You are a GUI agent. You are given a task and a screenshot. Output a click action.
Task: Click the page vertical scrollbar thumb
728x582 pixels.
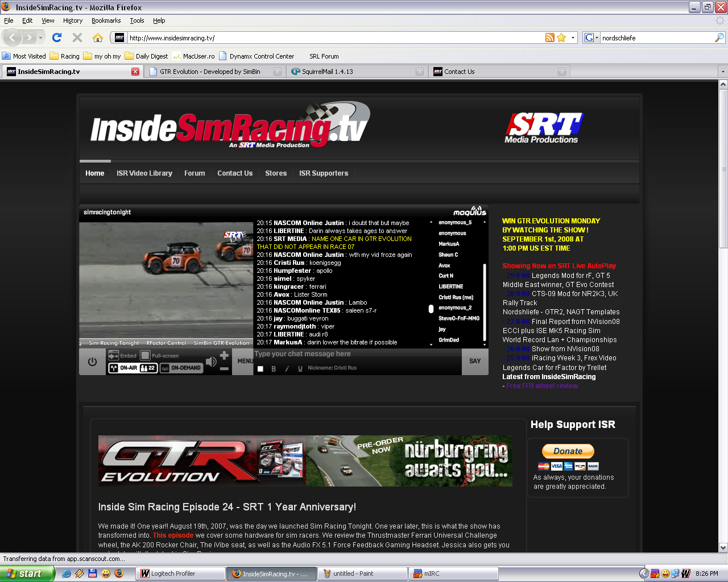click(723, 169)
